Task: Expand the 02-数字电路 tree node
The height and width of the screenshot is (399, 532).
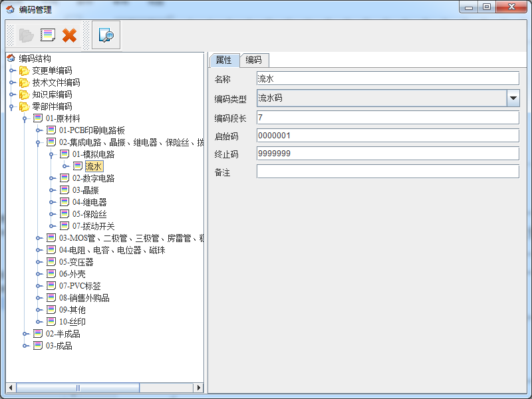Action: (x=53, y=178)
